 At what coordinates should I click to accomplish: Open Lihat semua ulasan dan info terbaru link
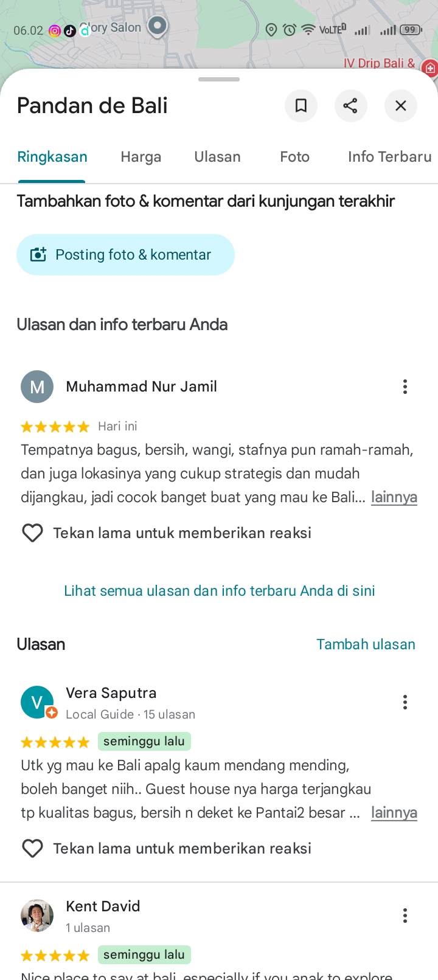coord(220,591)
